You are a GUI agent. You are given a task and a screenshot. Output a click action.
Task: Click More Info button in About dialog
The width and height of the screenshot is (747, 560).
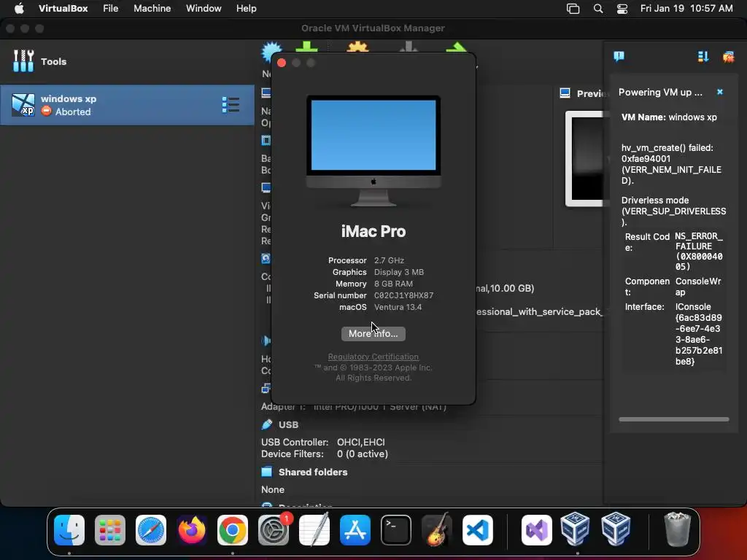(373, 333)
